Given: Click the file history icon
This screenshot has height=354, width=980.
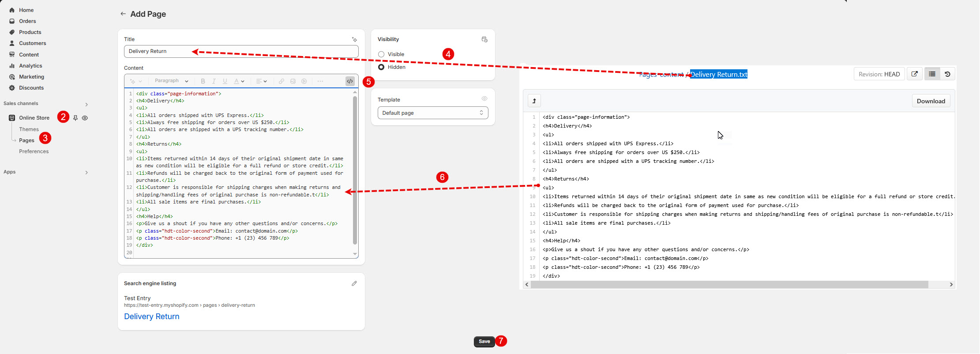Looking at the screenshot, I should point(947,74).
